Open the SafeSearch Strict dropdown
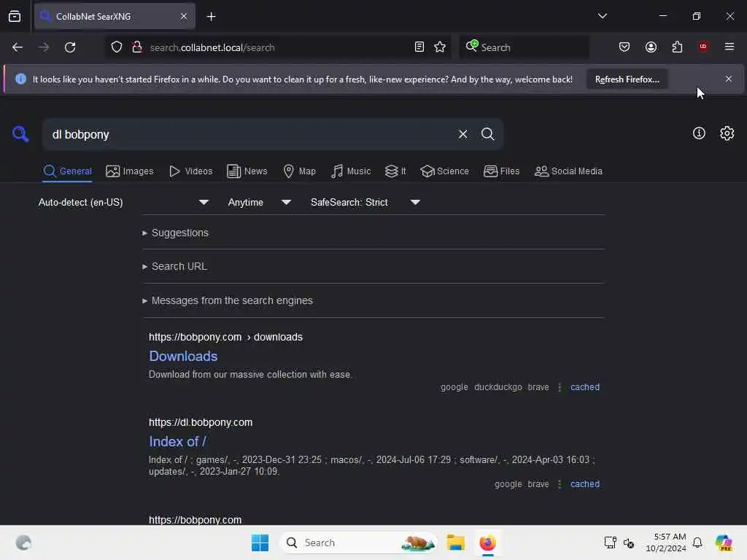Screen dimensions: 747x560 [365, 203]
